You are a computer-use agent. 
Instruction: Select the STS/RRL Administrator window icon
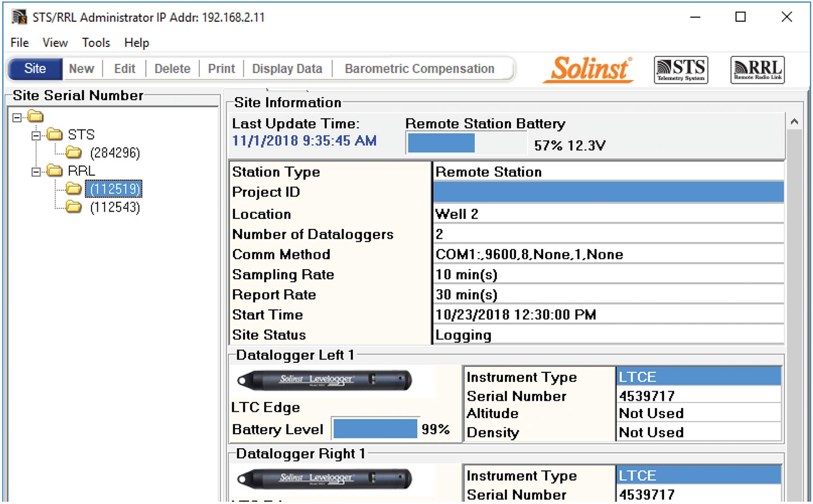pyautogui.click(x=18, y=17)
